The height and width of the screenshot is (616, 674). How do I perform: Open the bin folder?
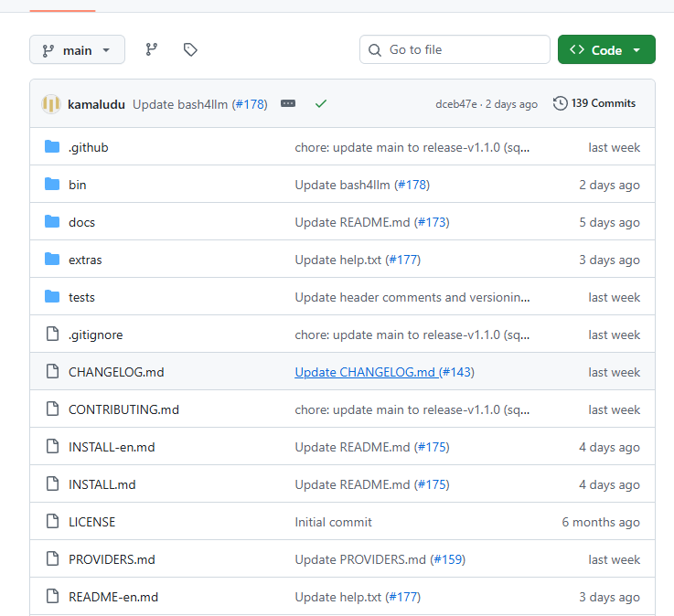pyautogui.click(x=78, y=185)
